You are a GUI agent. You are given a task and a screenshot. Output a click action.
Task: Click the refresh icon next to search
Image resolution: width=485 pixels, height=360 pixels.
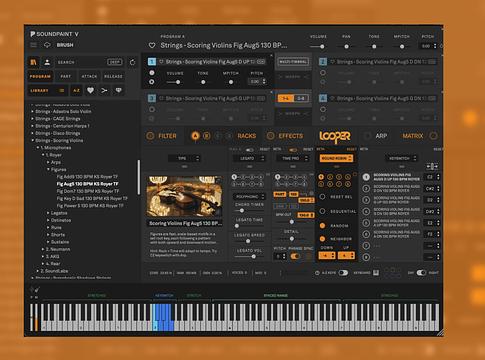[132, 62]
